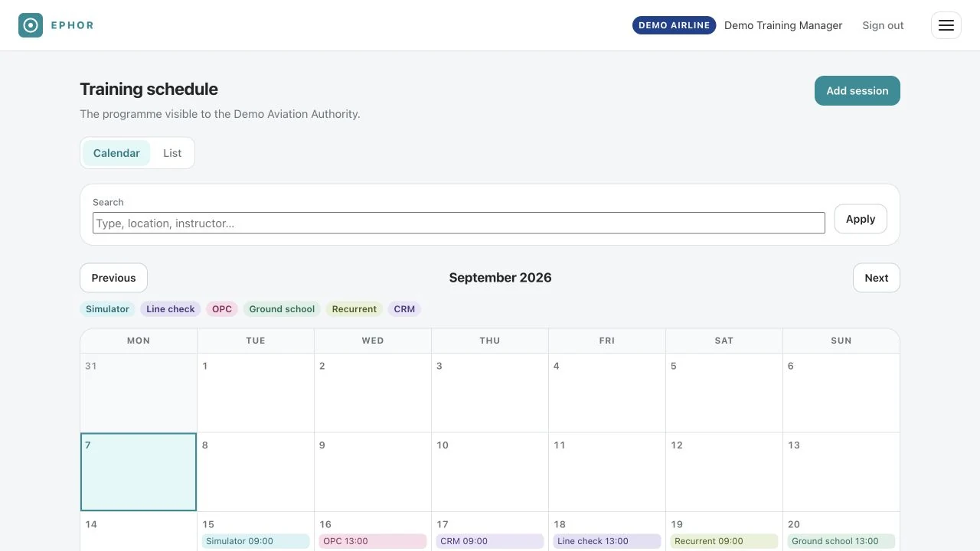Viewport: 980px width, 551px height.
Task: Click the Ground school legend chip
Action: [282, 309]
